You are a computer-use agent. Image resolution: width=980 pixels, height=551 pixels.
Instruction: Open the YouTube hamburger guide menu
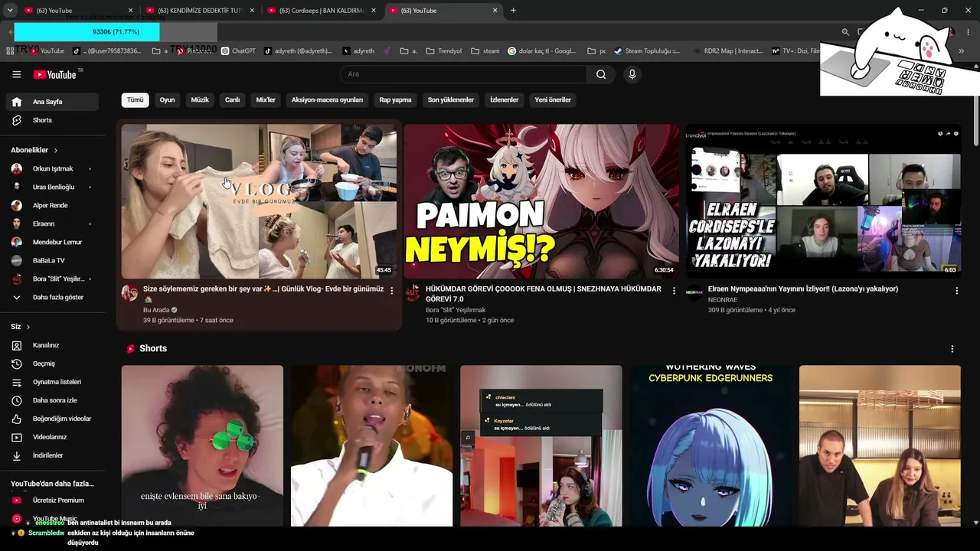point(16,74)
